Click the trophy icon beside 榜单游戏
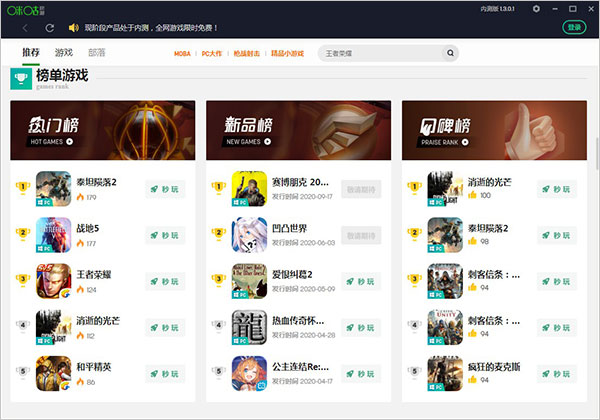Screen dimensions: 600x420 click(21, 78)
